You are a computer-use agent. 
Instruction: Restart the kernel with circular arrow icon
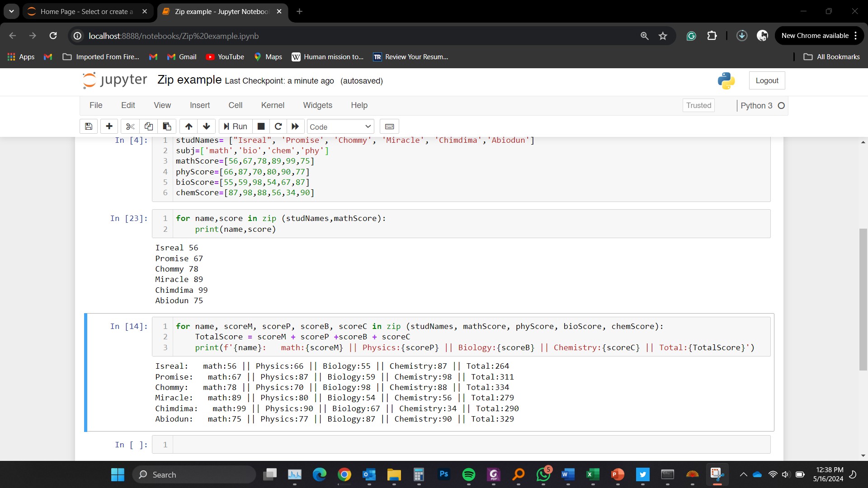coord(278,127)
